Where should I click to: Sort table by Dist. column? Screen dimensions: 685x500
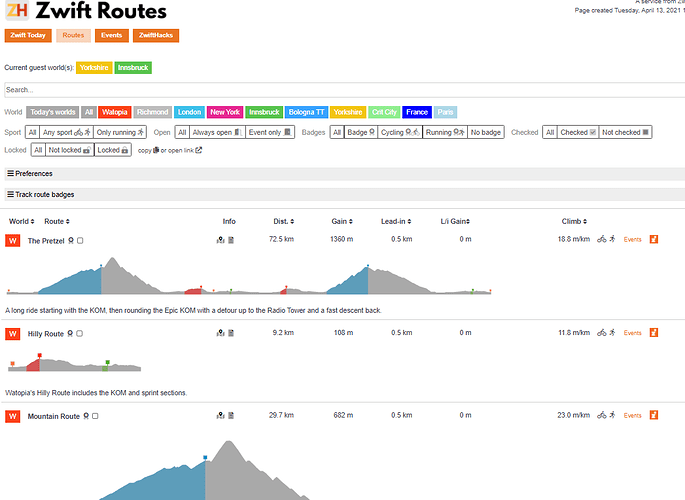[284, 221]
